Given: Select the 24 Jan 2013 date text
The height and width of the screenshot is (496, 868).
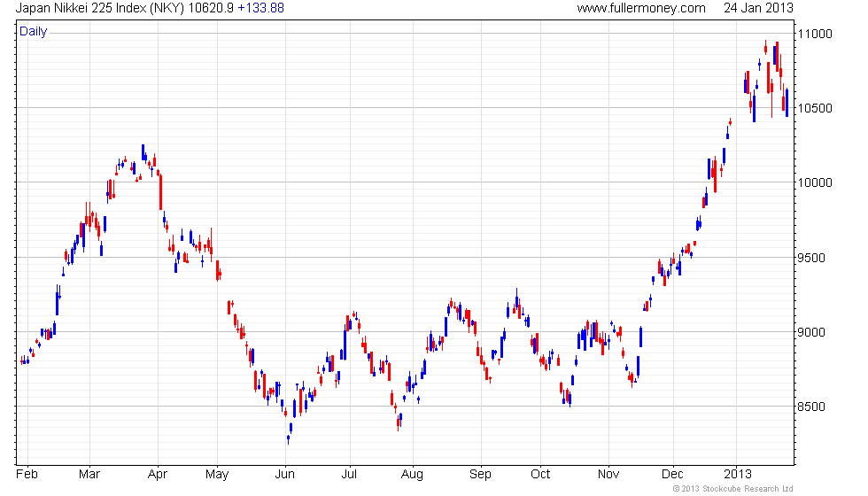Looking at the screenshot, I should coord(758,8).
